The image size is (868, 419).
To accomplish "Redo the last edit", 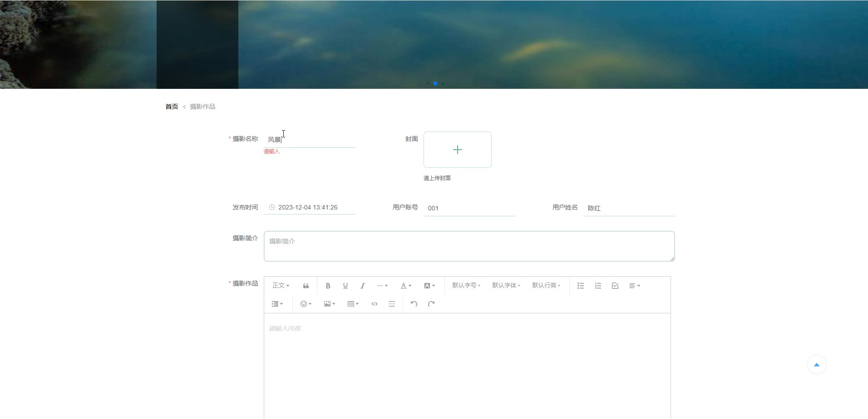I will click(431, 304).
